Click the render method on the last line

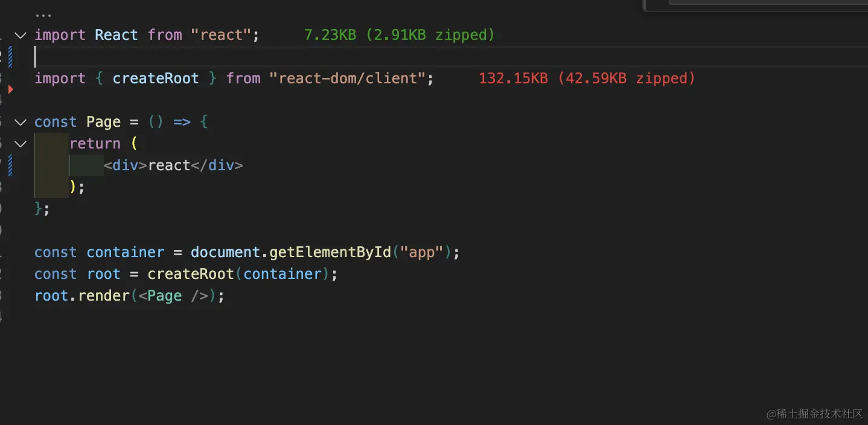pyautogui.click(x=104, y=296)
